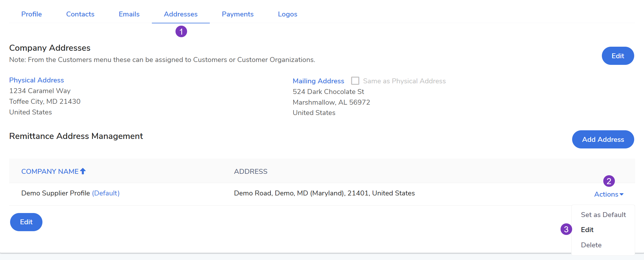Open the Profile tab
The image size is (644, 260).
click(31, 14)
